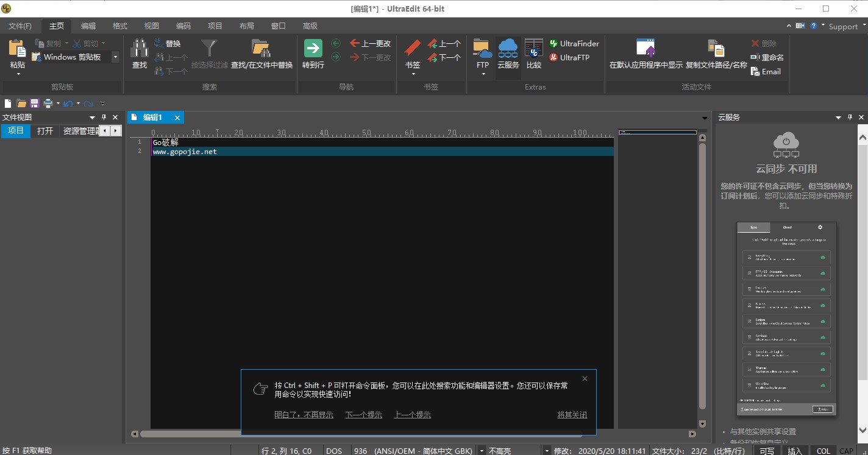Click the Print quick-access icon
868x455 pixels.
click(x=48, y=104)
